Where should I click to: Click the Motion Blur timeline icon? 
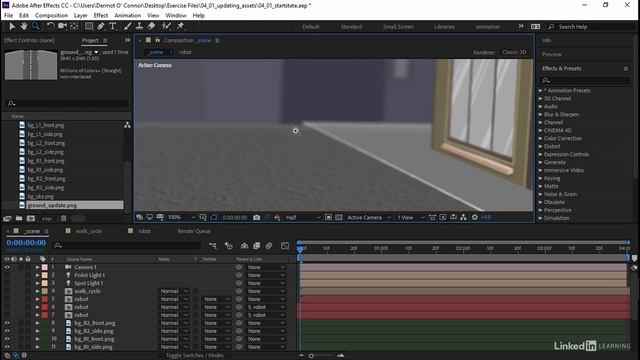(x=269, y=245)
